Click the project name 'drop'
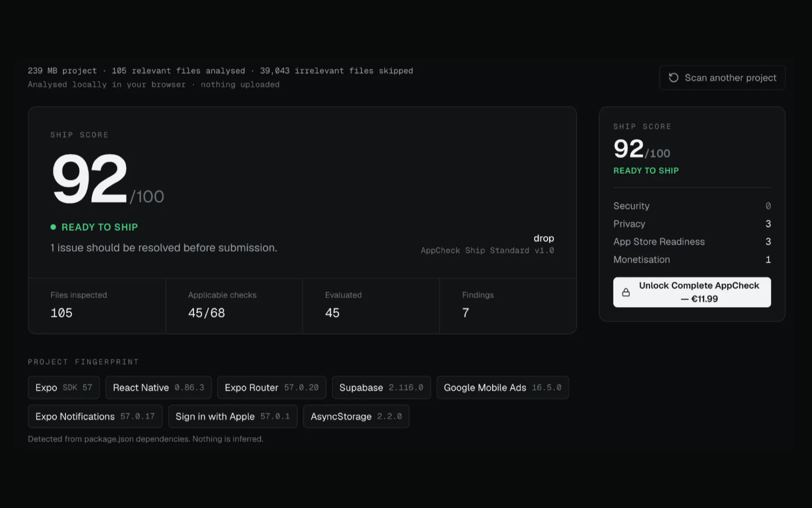The width and height of the screenshot is (812, 508). (544, 238)
